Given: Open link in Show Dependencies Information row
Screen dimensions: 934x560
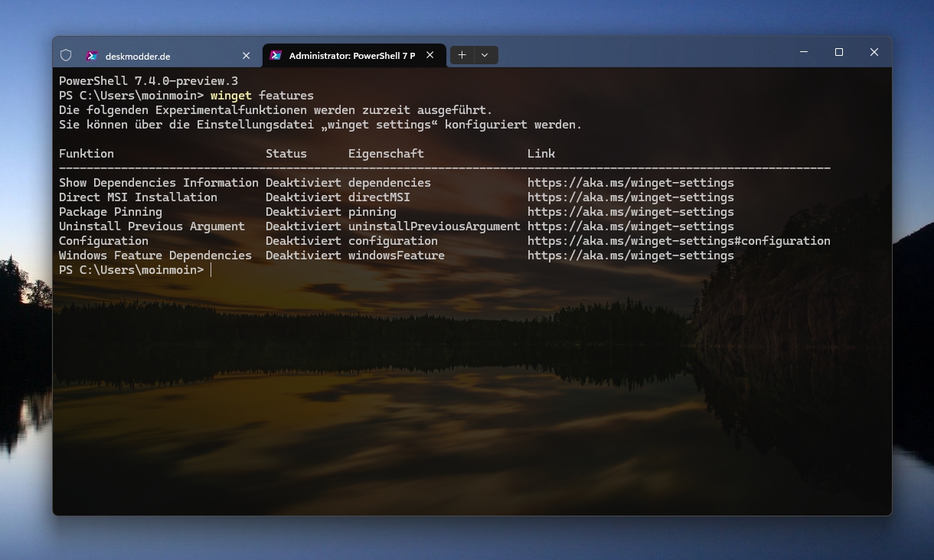Looking at the screenshot, I should 631,183.
